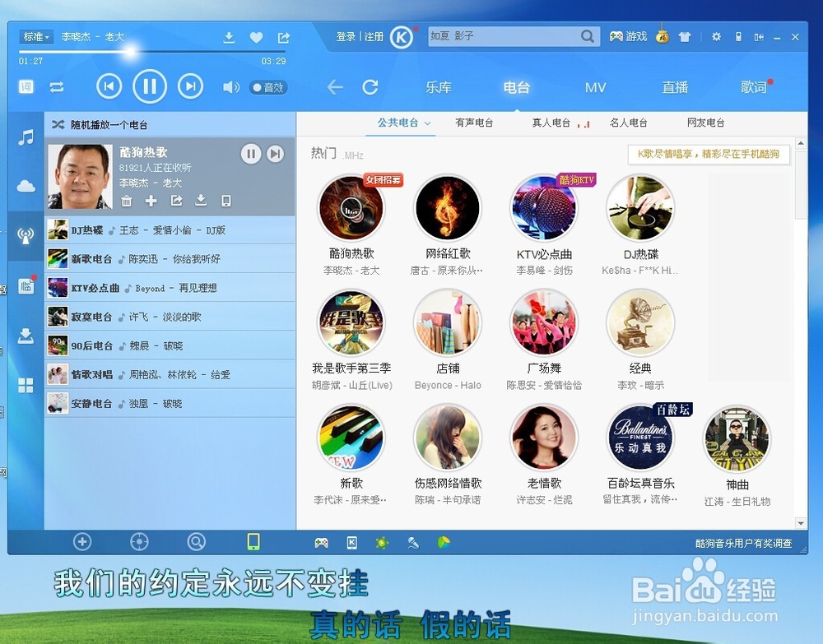Click the scrollbar down arrow
The image size is (823, 644).
(801, 523)
